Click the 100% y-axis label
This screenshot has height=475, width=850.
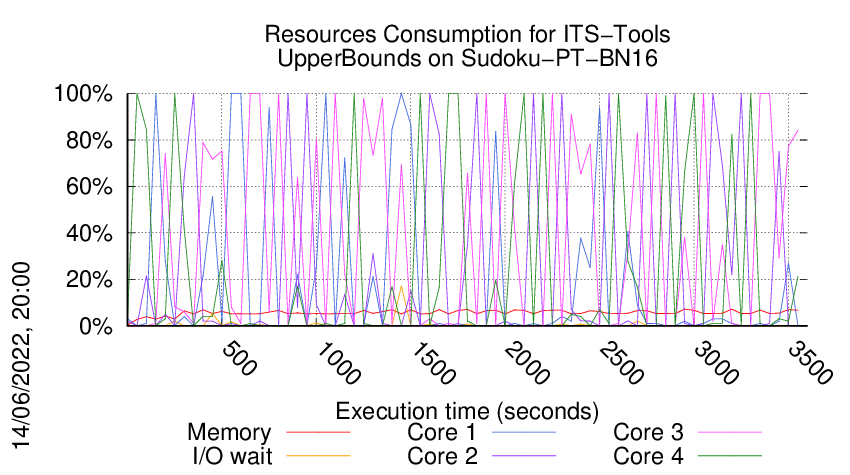point(83,93)
